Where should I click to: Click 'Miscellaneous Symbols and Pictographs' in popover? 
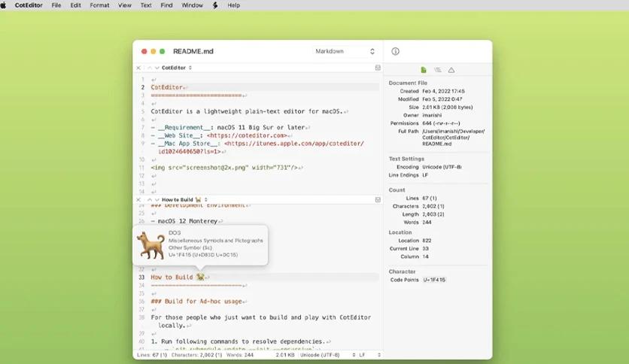click(x=215, y=241)
